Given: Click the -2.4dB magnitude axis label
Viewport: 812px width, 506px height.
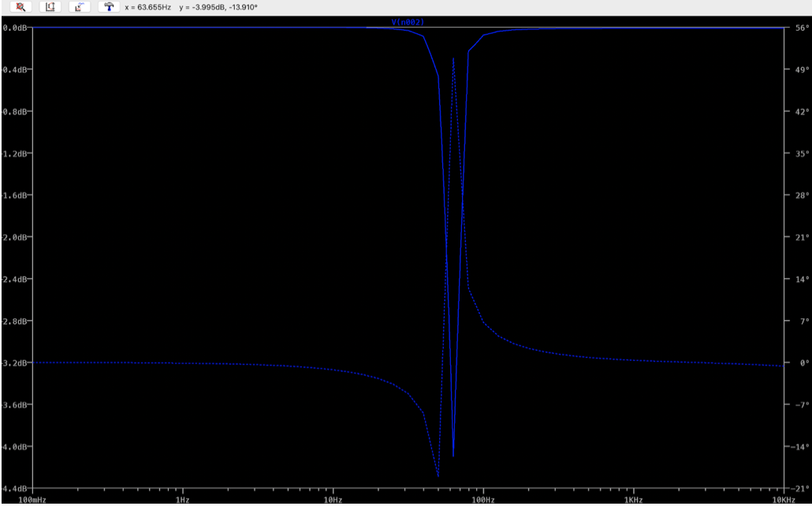Looking at the screenshot, I should (14, 279).
